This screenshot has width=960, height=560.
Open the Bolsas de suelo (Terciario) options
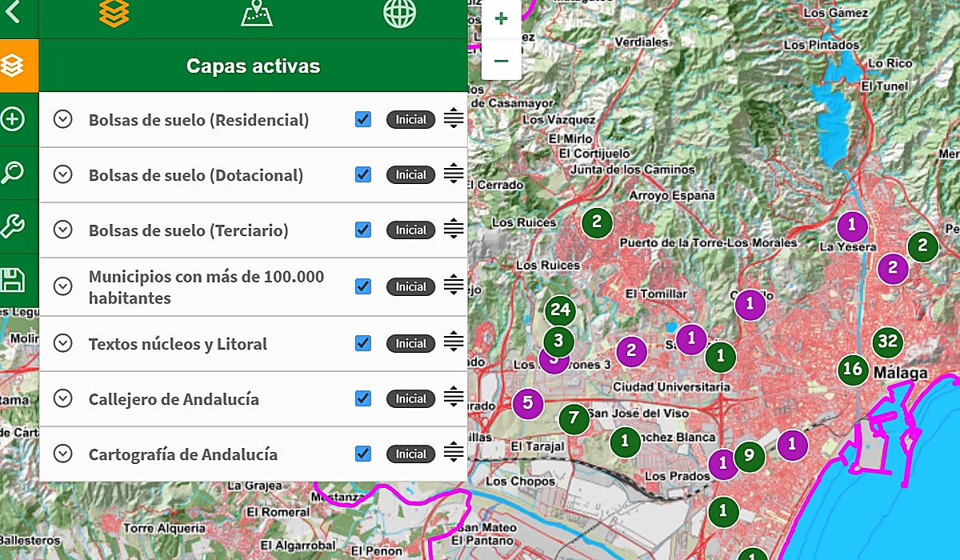[63, 230]
